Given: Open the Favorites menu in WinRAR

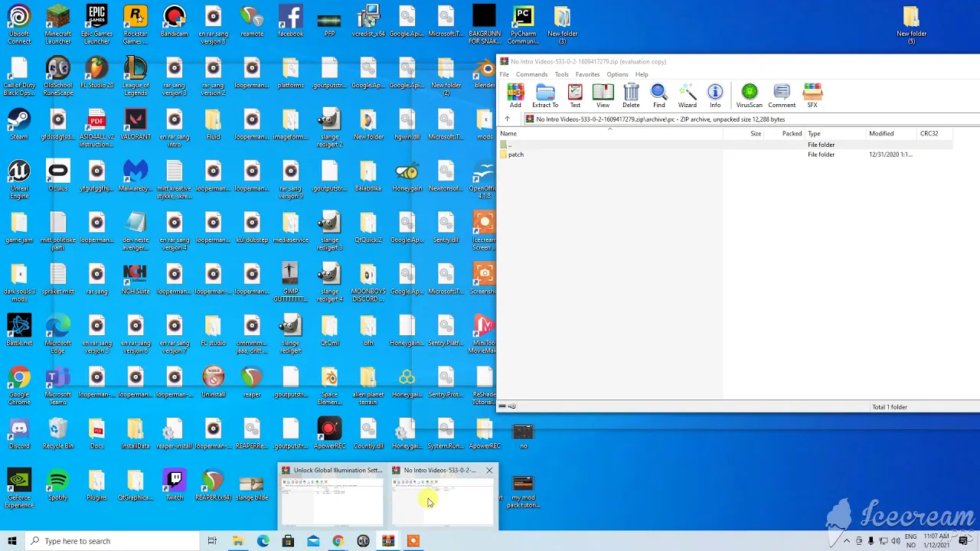Looking at the screenshot, I should pyautogui.click(x=587, y=74).
